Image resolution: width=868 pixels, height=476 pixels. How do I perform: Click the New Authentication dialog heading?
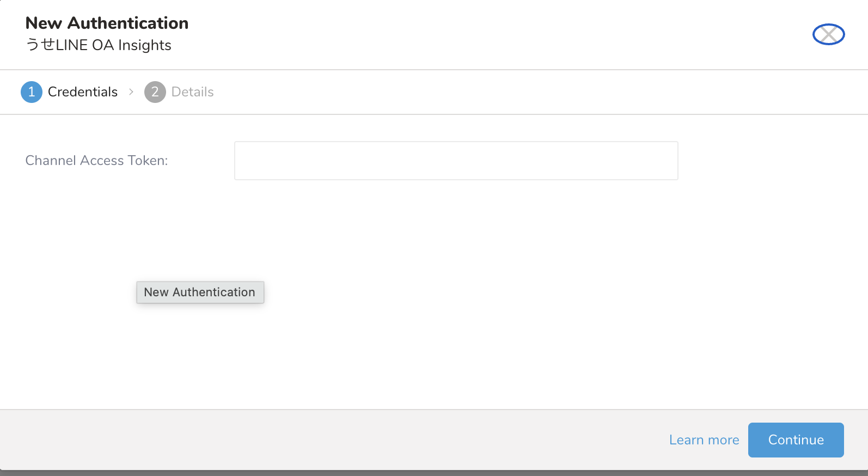(x=107, y=23)
